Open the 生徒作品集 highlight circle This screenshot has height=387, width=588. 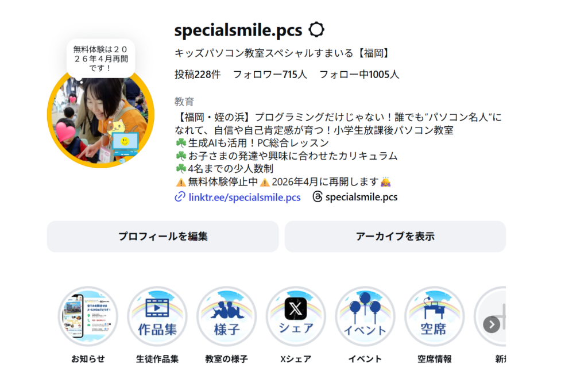pos(157,316)
